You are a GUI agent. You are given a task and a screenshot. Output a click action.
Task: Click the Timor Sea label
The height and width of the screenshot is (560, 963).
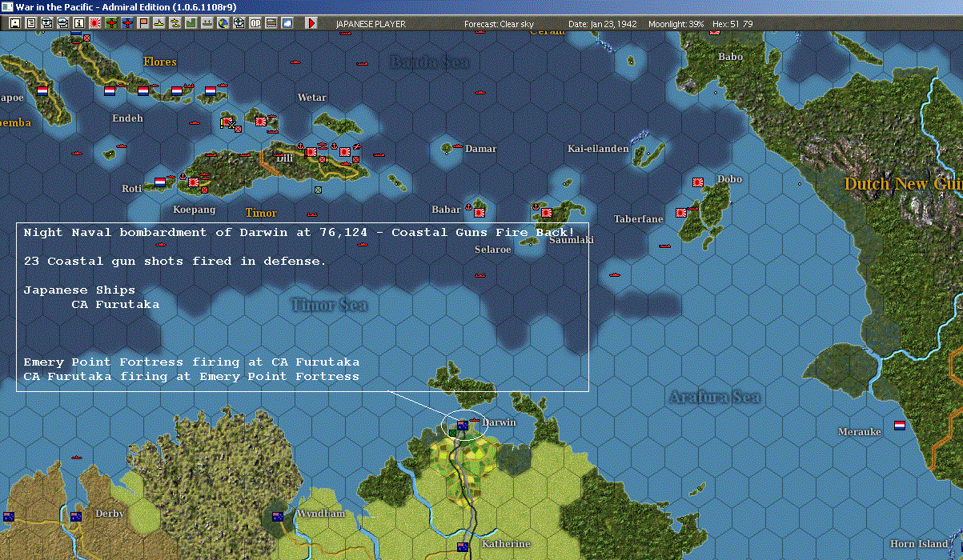(330, 305)
